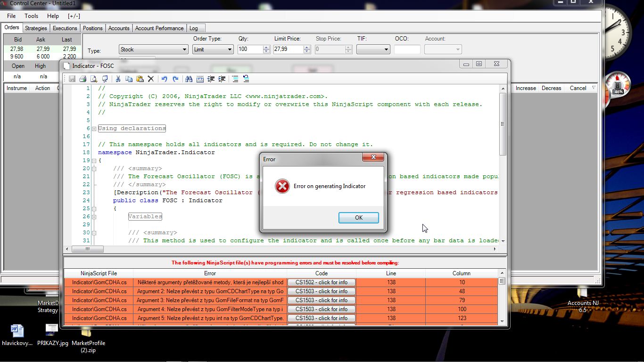This screenshot has height=362, width=644.
Task: Open the Tools menu
Action: coord(32,16)
